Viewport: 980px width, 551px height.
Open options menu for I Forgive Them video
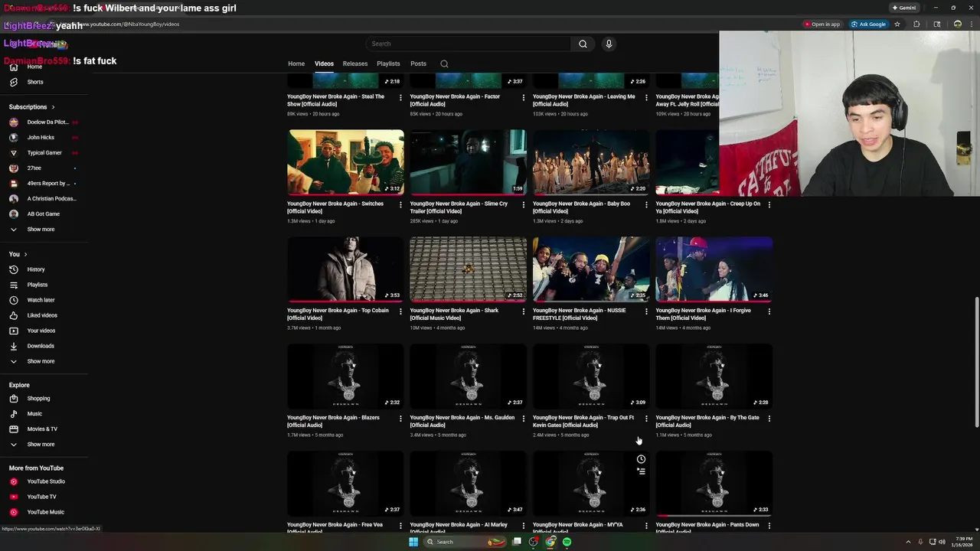coord(769,311)
